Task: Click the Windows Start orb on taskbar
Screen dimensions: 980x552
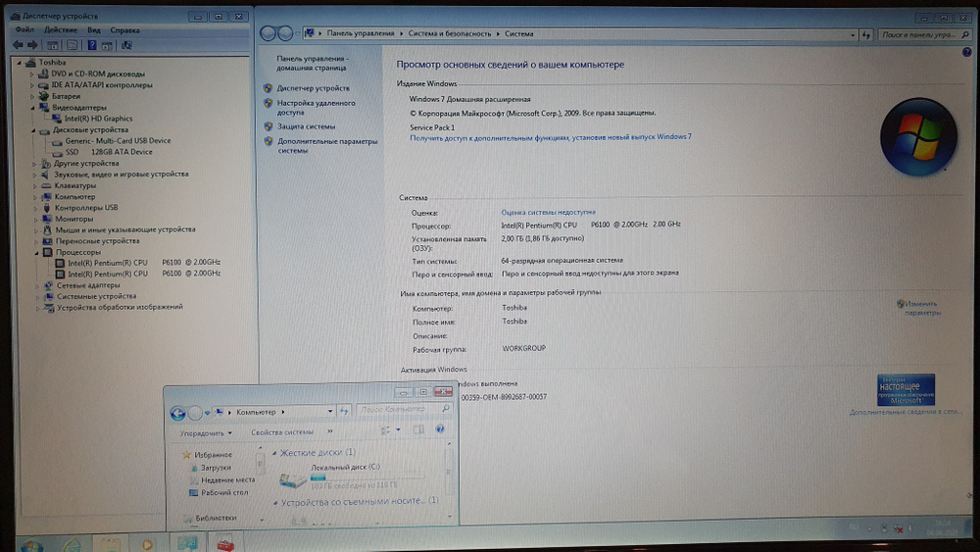Action: pos(31,545)
